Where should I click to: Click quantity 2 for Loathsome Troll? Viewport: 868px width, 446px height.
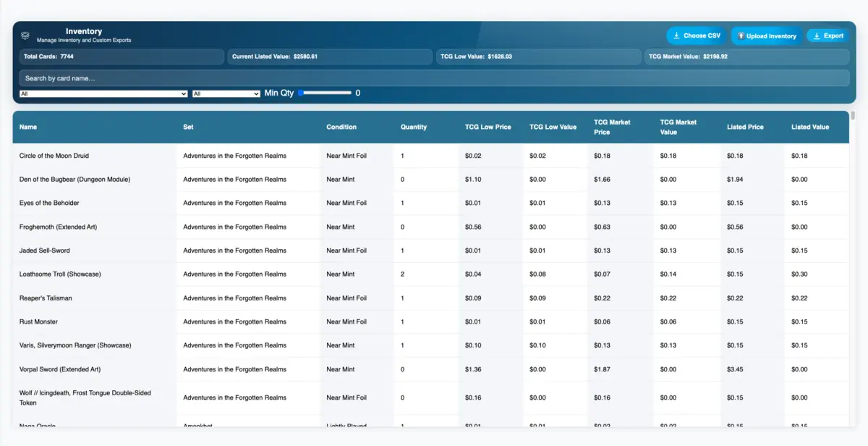click(x=403, y=274)
